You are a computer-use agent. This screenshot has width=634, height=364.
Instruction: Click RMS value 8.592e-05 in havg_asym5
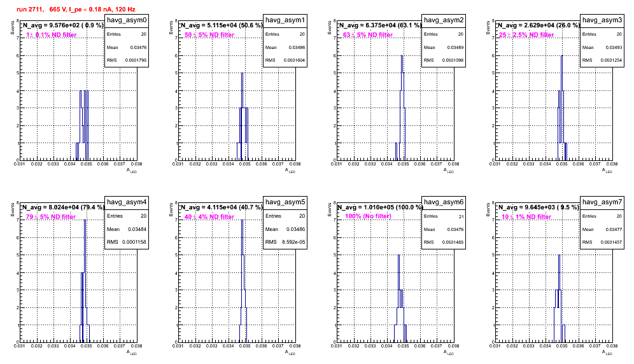pyautogui.click(x=293, y=242)
